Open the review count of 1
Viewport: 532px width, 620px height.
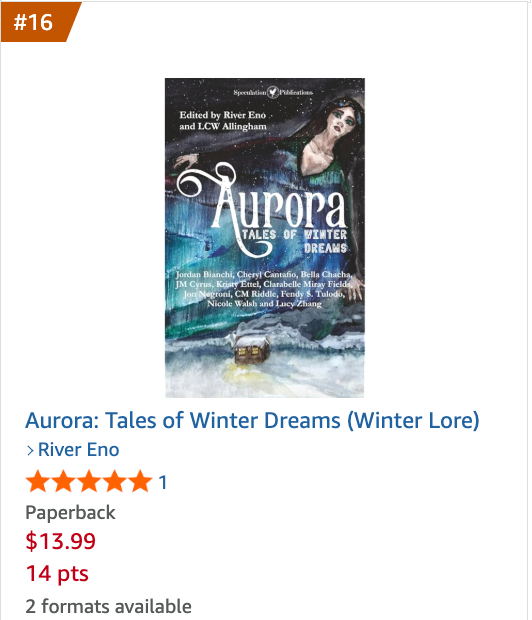pyautogui.click(x=163, y=482)
